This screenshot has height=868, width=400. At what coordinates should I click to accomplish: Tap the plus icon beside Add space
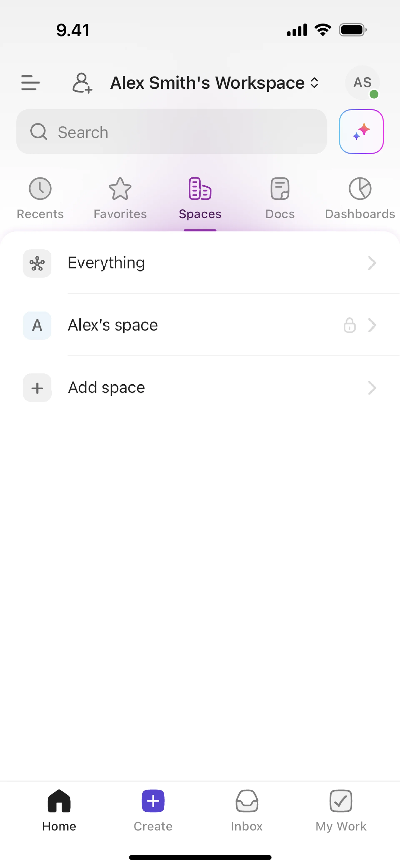click(x=37, y=388)
